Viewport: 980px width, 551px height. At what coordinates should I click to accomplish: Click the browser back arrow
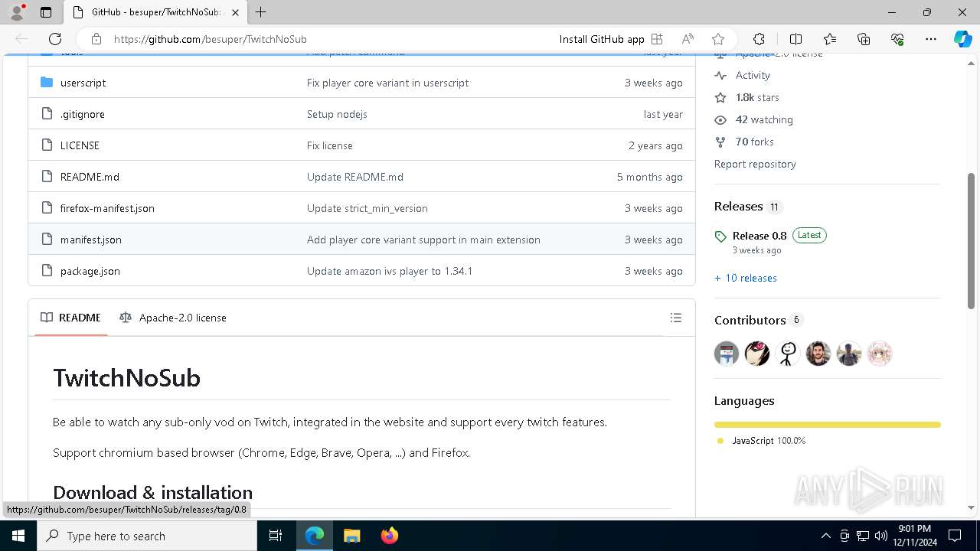[21, 39]
